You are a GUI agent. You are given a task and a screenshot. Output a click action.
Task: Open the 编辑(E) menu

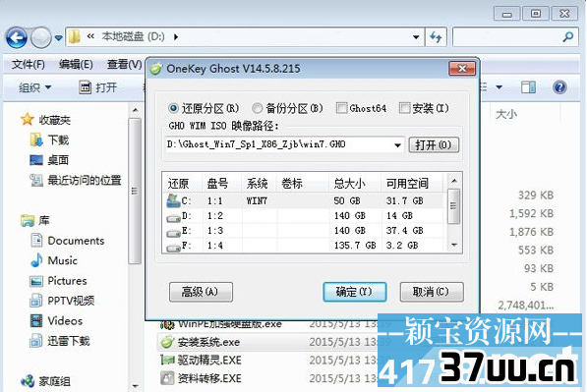click(x=76, y=64)
